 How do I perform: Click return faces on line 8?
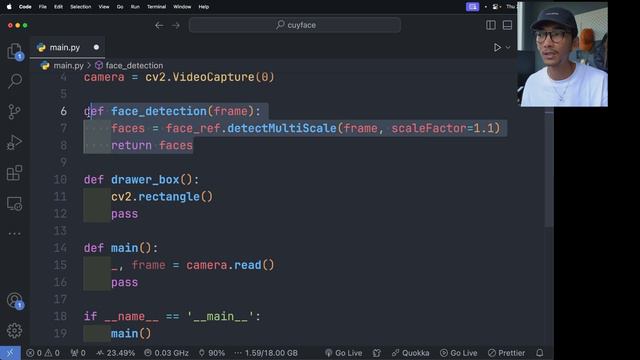152,146
